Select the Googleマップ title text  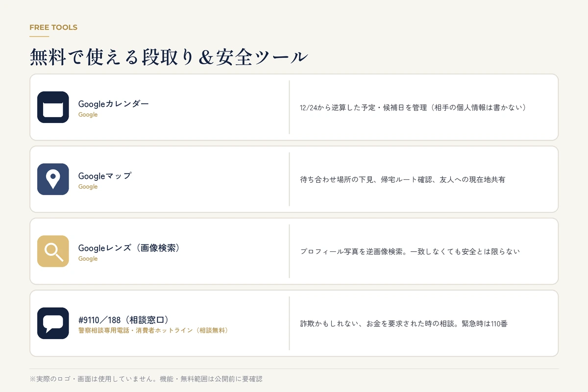[105, 175]
